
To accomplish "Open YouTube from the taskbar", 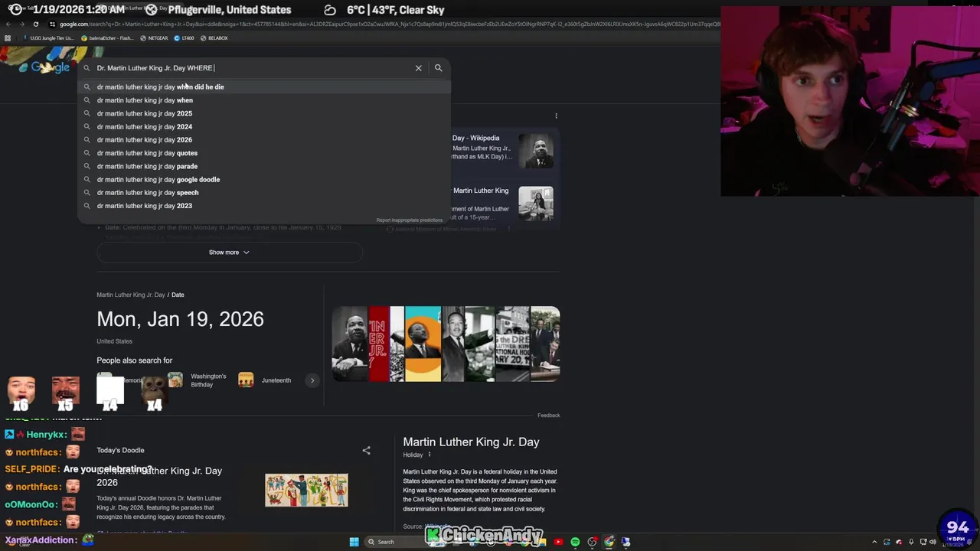I will tap(558, 542).
